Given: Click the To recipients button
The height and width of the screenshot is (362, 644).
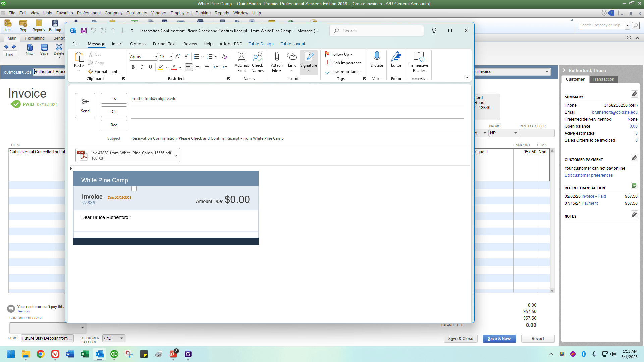Looking at the screenshot, I should 114,98.
